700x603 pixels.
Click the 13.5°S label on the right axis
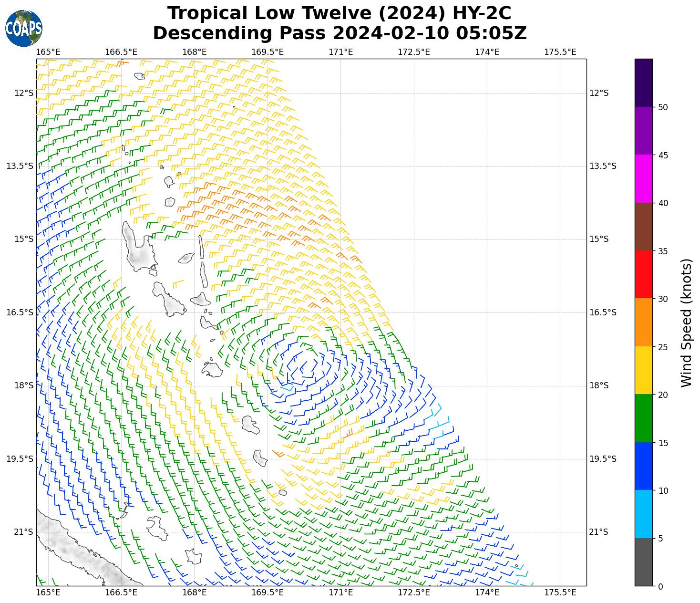point(603,166)
